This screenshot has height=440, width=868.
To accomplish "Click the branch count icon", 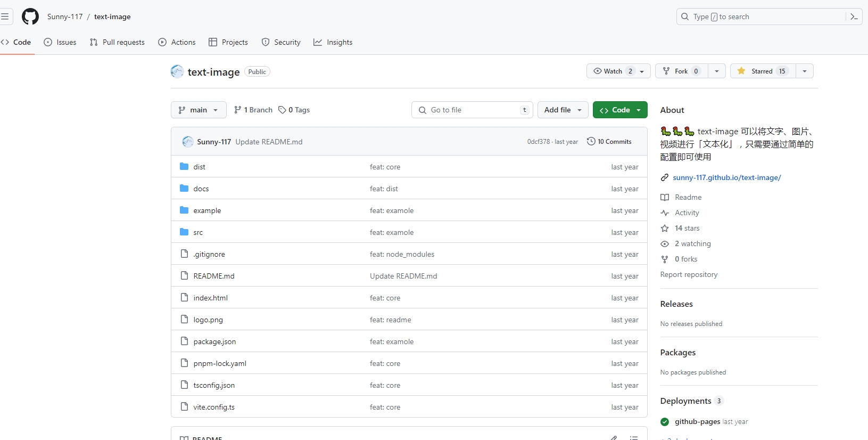I will tap(237, 110).
